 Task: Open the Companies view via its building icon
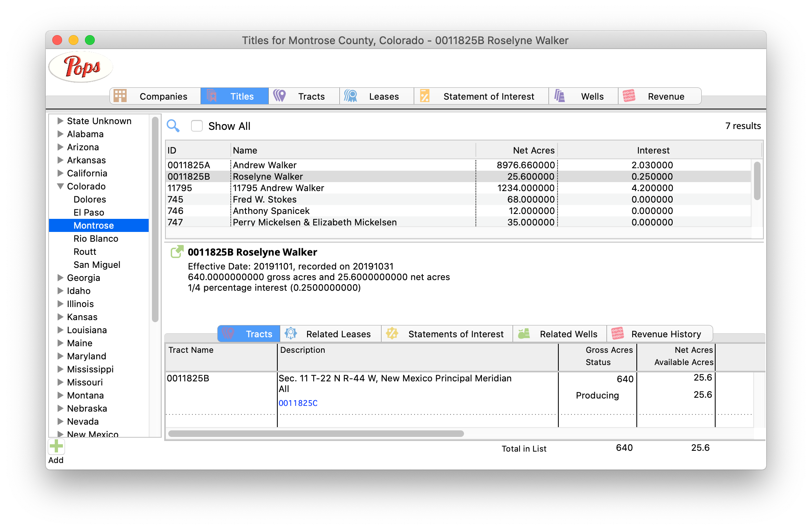coord(120,96)
